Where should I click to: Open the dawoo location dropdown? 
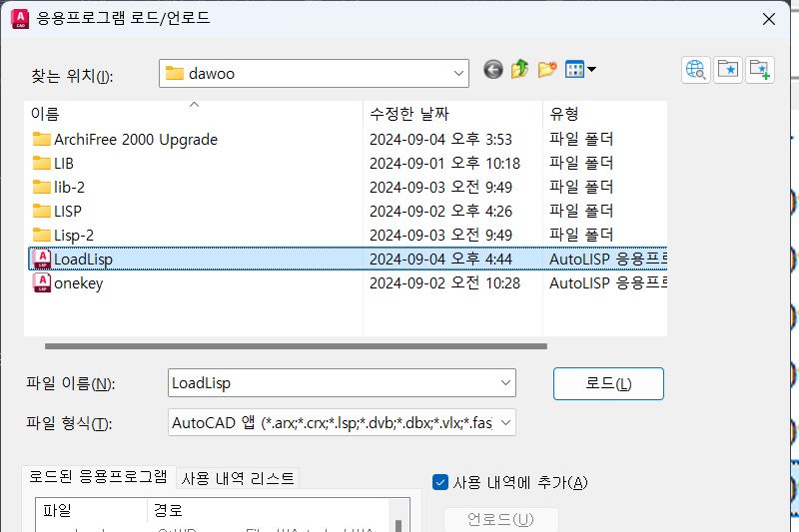point(458,73)
